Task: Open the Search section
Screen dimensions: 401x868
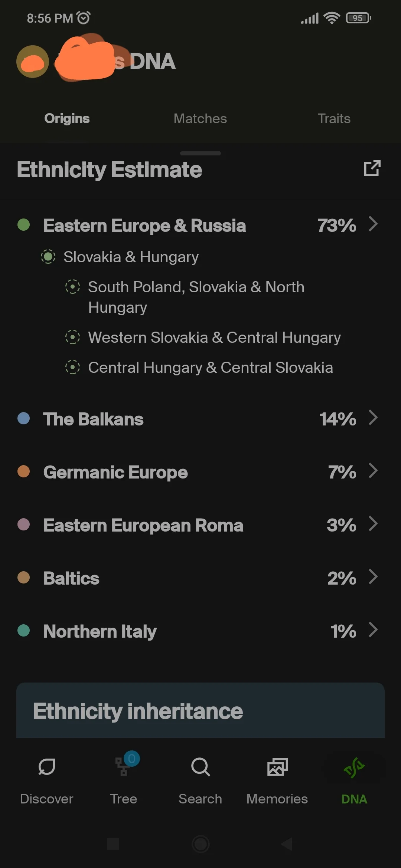Action: click(200, 783)
